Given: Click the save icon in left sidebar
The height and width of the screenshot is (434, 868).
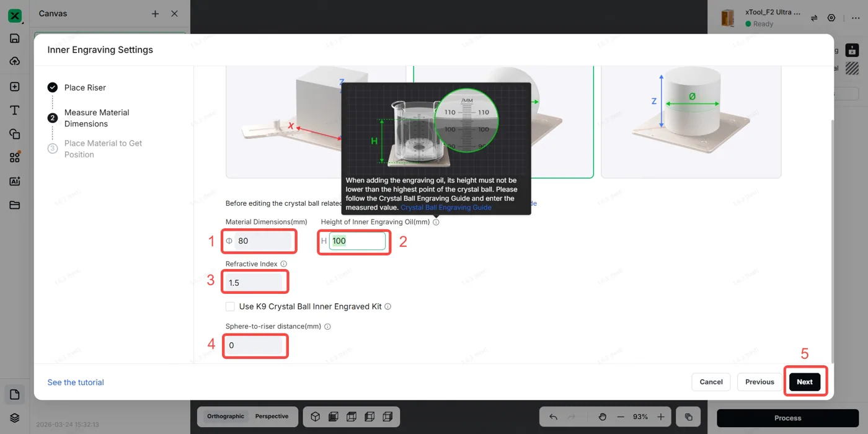Looking at the screenshot, I should [x=15, y=38].
